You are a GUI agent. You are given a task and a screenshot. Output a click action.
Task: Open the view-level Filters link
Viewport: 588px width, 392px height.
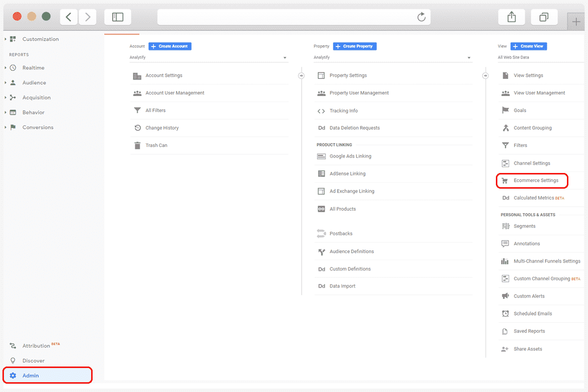pyautogui.click(x=520, y=146)
